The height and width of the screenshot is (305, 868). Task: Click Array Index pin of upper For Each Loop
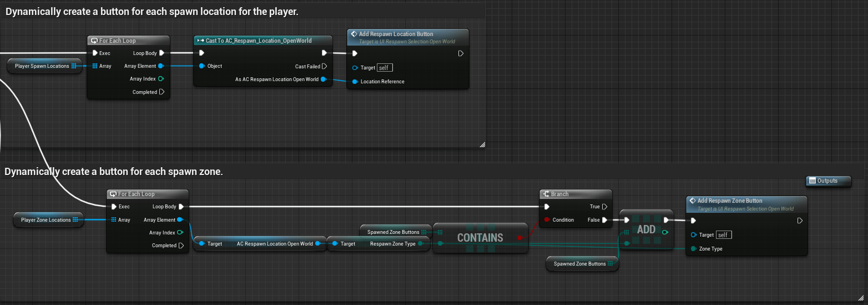(x=161, y=79)
